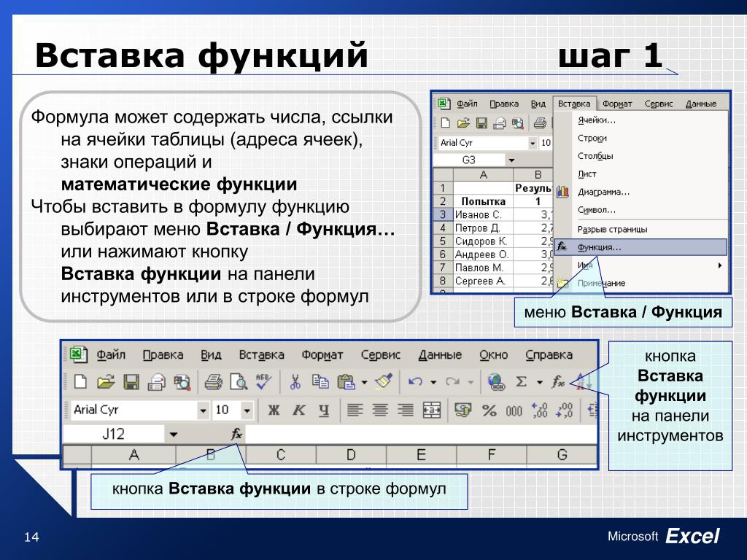Click the Redo arrow icon
Screen dimensions: 747x560
point(452,382)
